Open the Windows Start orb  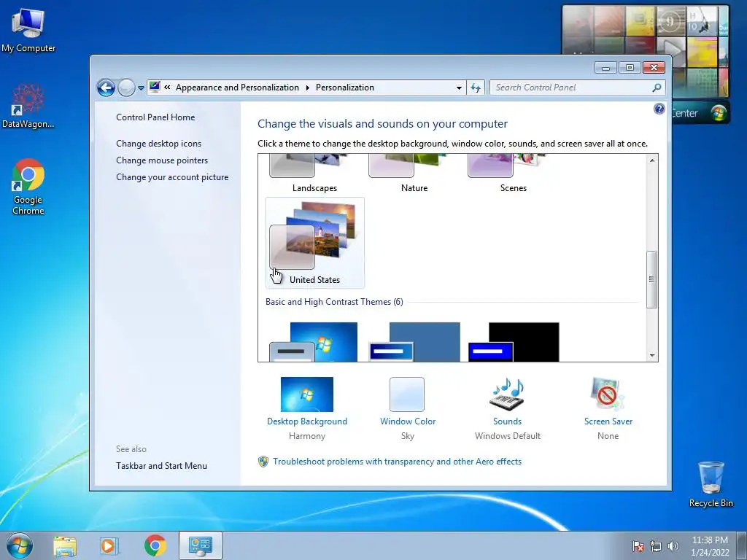(x=20, y=545)
